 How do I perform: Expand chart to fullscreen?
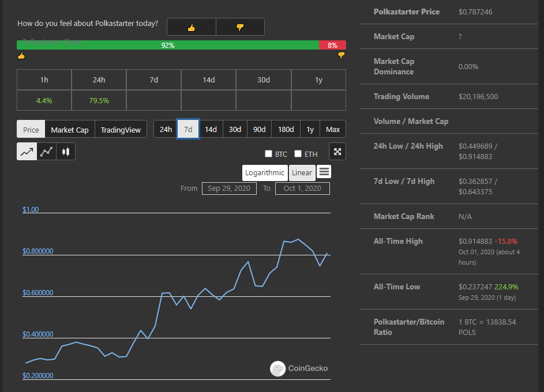337,152
